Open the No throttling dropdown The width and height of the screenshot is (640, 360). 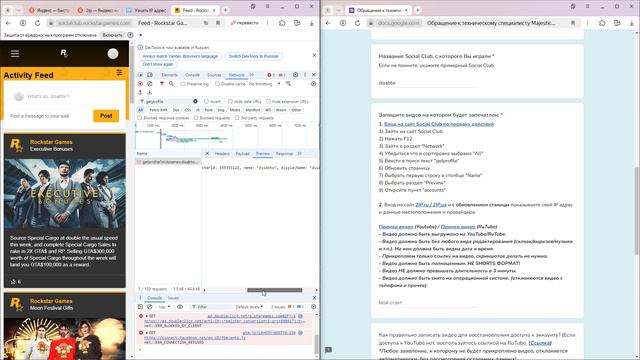264,84
